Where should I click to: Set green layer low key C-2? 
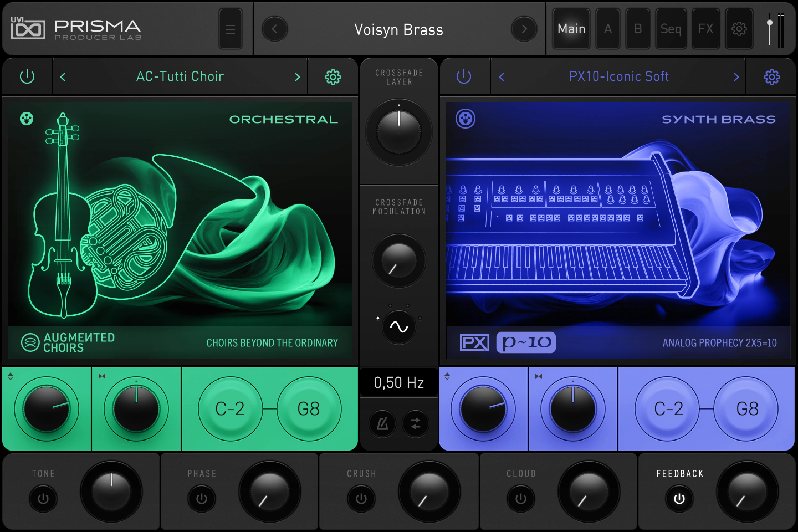[x=230, y=409]
